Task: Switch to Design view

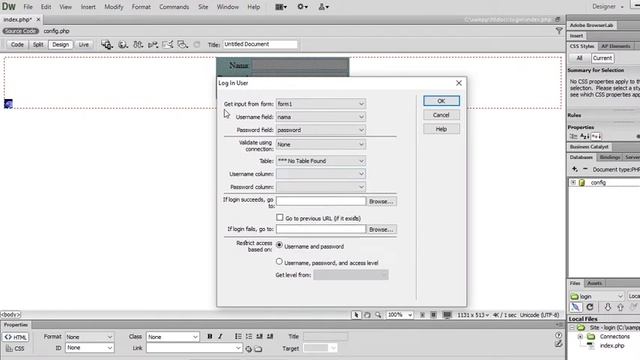Action: click(x=60, y=44)
